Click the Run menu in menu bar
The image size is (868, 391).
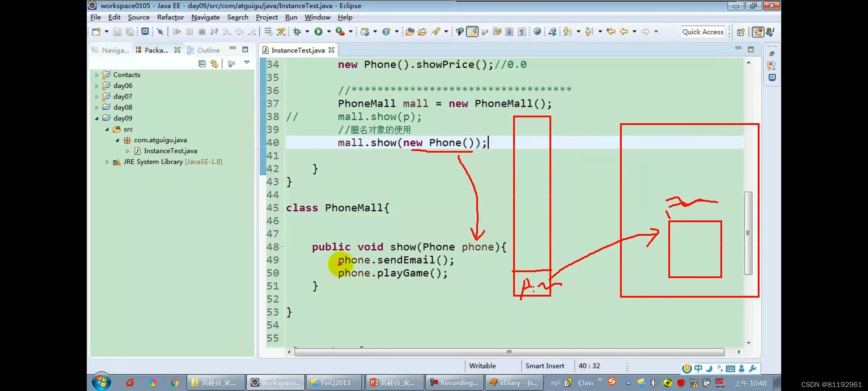click(x=291, y=17)
